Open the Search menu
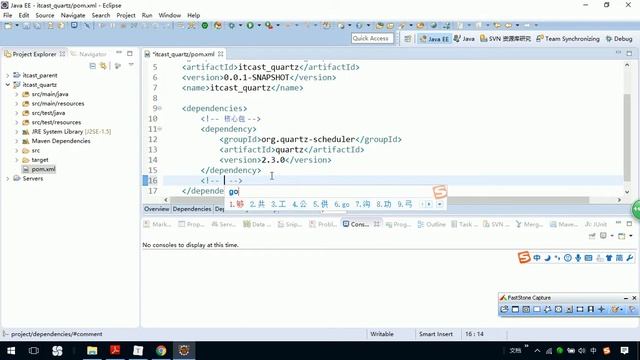Viewport: 640px width, 360px height. pos(101,15)
